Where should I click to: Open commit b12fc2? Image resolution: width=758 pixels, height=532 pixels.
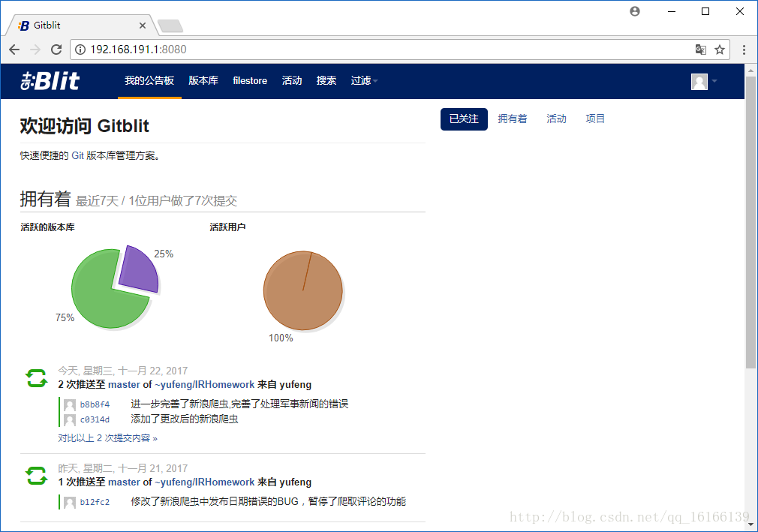[95, 502]
